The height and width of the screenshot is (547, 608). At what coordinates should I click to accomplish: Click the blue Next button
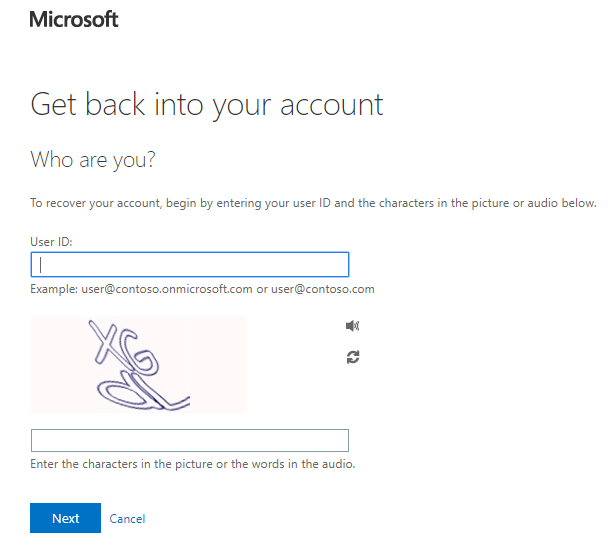(65, 518)
